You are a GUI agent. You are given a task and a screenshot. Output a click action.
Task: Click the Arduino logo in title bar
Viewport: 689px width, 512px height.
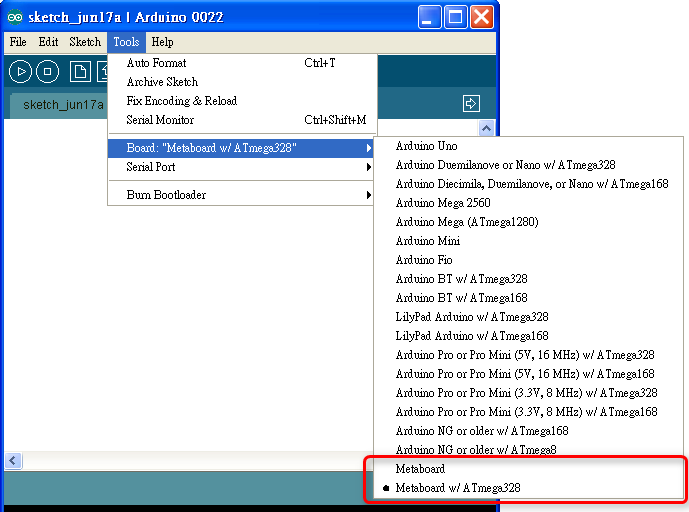(x=15, y=17)
